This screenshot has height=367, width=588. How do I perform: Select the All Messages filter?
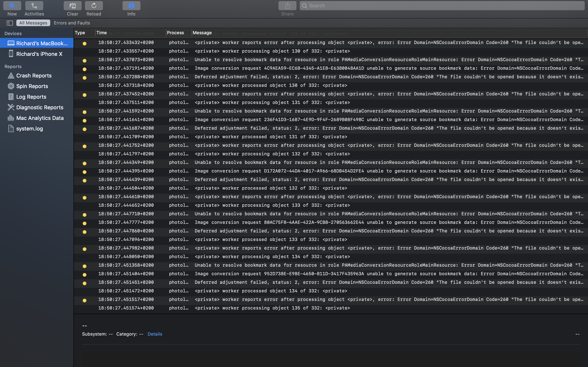[x=33, y=23]
